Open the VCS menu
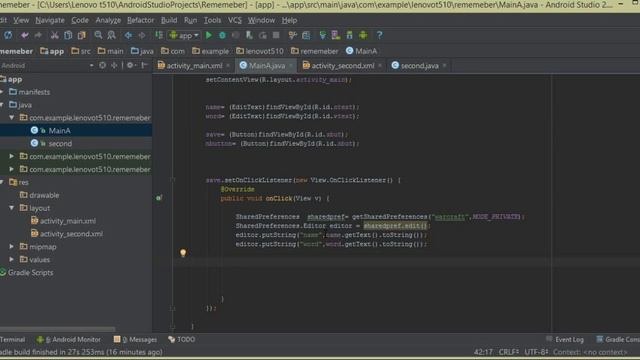This screenshot has height=360, width=640. (x=235, y=20)
